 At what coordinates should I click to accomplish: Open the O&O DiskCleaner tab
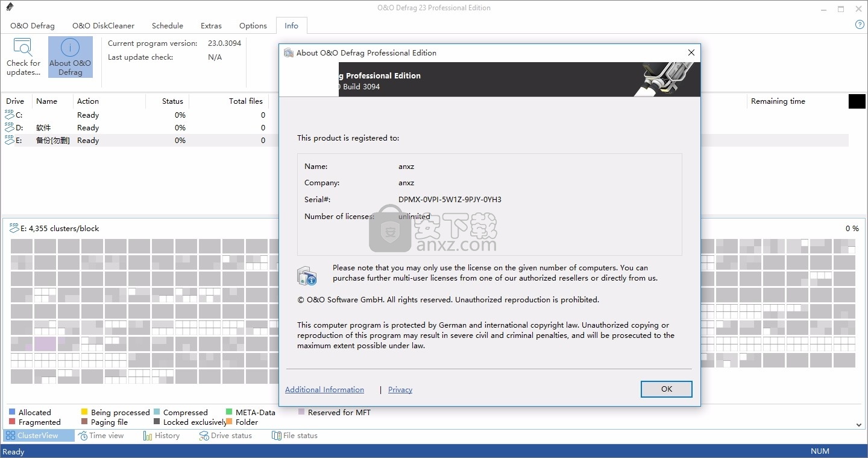click(104, 25)
